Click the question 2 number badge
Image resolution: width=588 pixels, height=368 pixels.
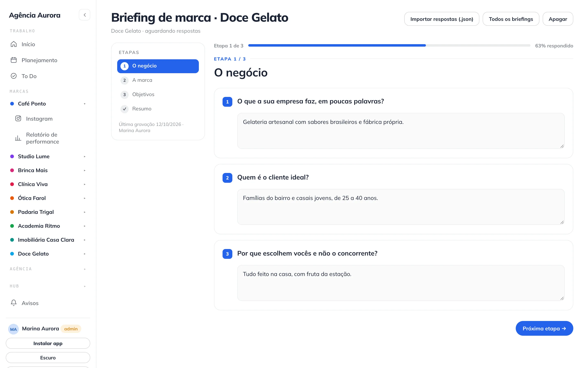(227, 178)
